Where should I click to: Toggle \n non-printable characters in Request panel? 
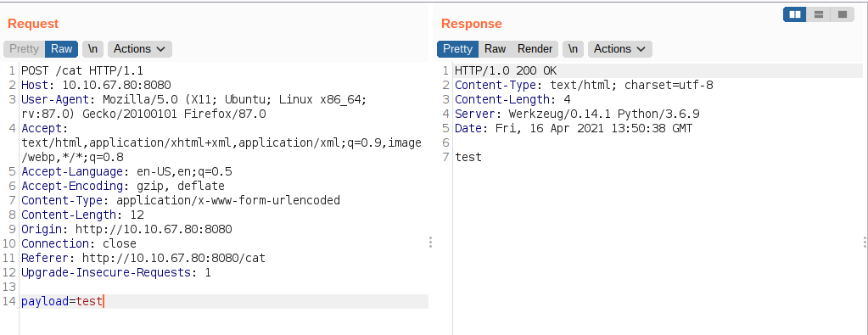pos(93,48)
